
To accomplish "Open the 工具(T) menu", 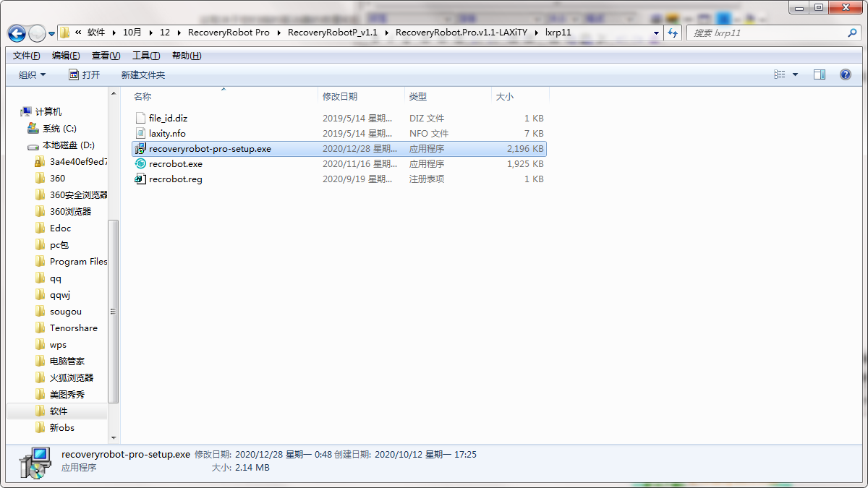I will click(146, 56).
